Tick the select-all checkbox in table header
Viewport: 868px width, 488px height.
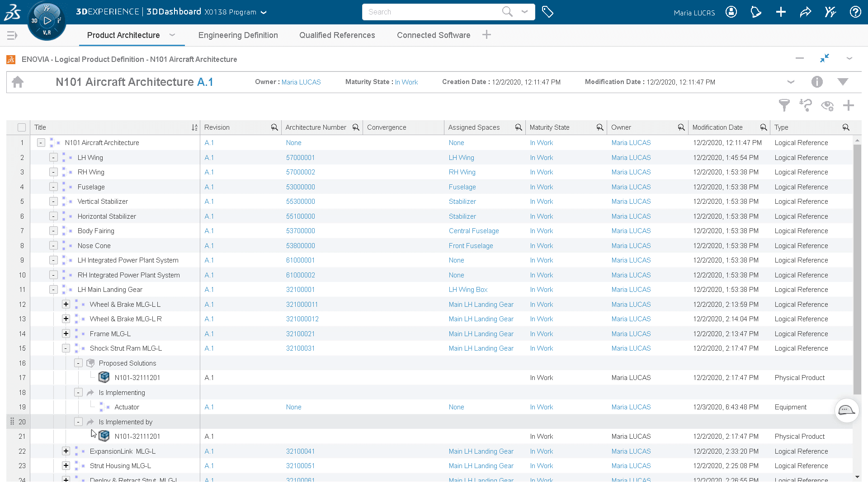point(21,127)
